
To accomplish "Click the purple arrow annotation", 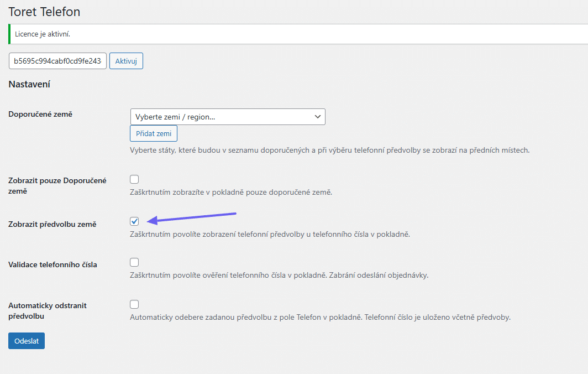I will (193, 217).
